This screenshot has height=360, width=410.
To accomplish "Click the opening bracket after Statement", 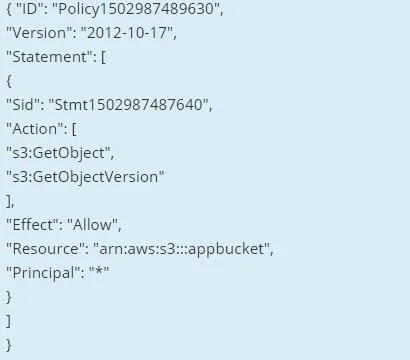I will click(104, 57).
